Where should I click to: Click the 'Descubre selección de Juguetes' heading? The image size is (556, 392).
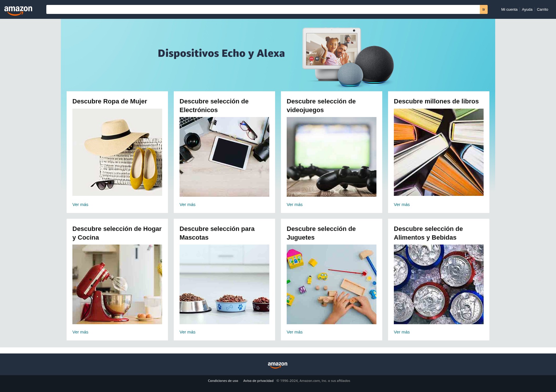pyautogui.click(x=321, y=233)
